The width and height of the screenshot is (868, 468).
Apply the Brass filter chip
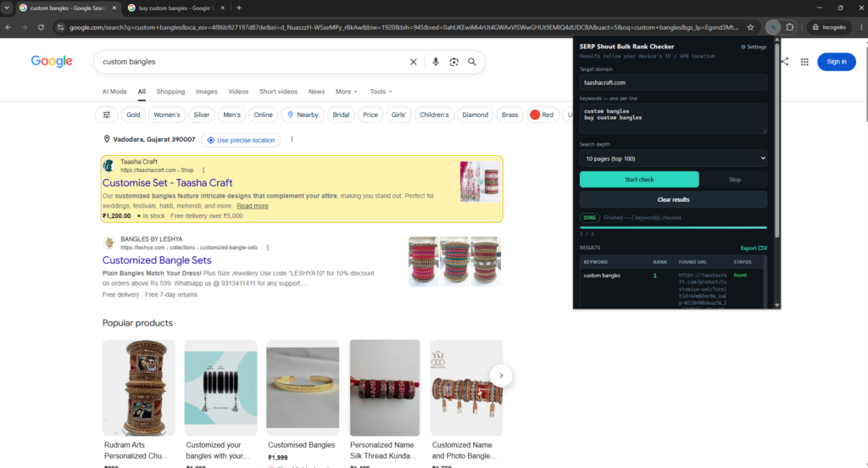(509, 114)
